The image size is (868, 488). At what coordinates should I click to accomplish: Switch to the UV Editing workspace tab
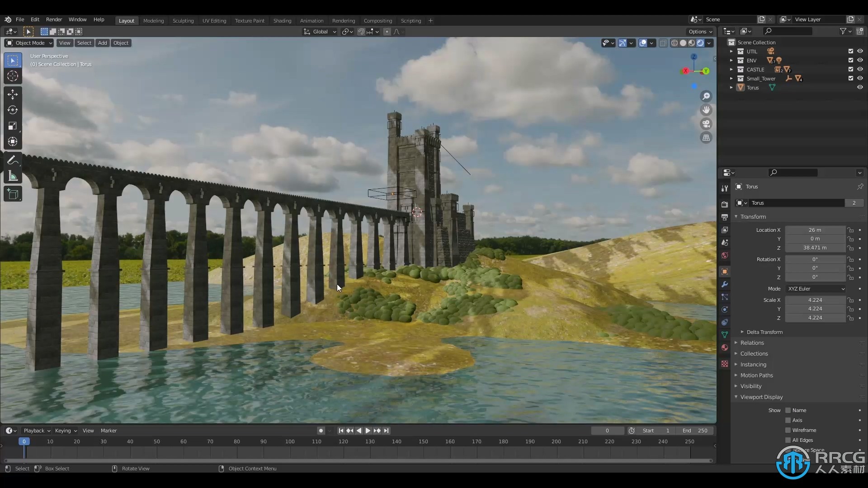[x=214, y=21]
